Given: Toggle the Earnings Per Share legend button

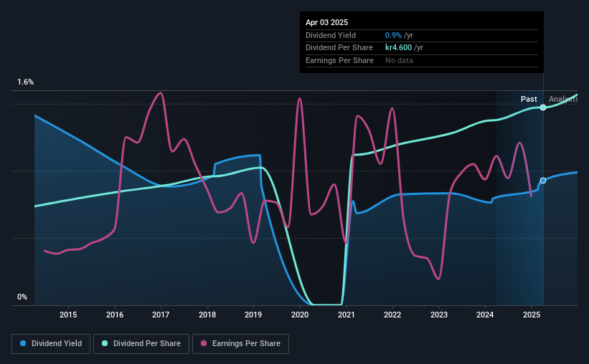Looking at the screenshot, I should [240, 344].
